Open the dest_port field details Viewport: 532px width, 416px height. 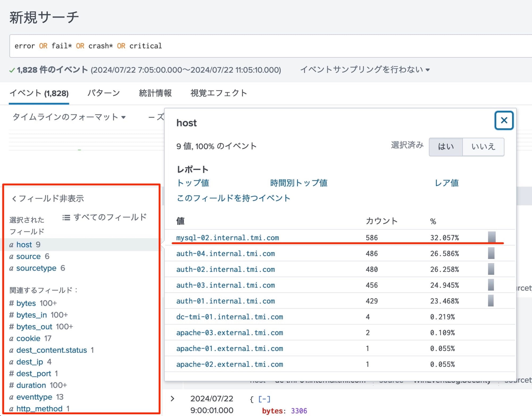[x=33, y=373]
